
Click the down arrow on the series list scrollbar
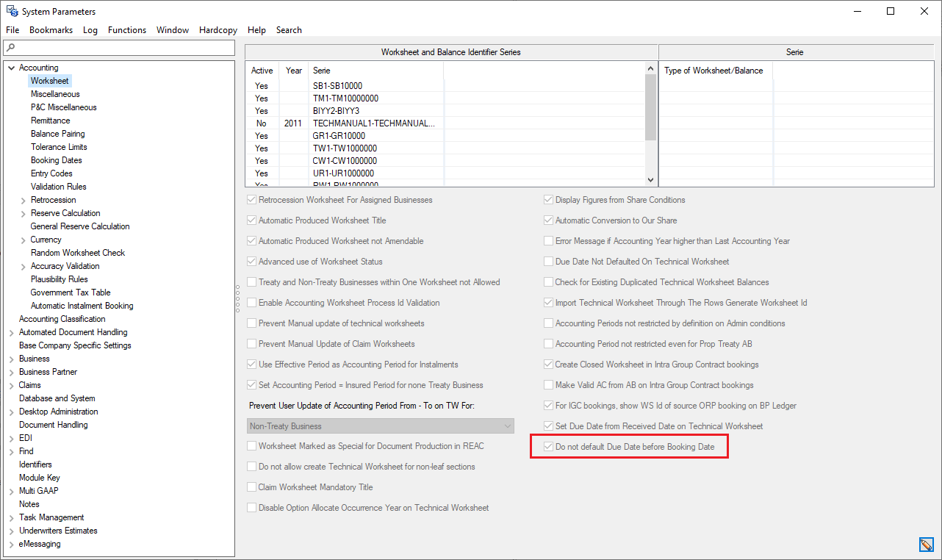pos(650,179)
